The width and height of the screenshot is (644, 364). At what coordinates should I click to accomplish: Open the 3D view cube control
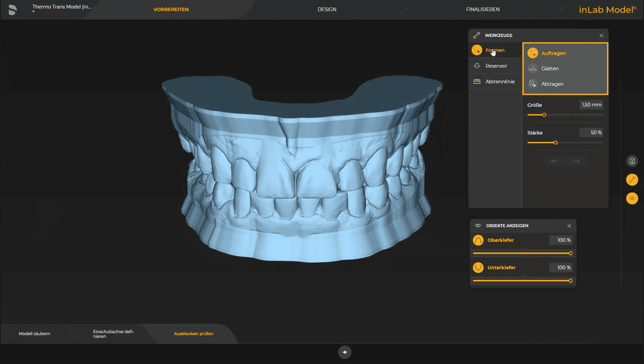[632, 161]
